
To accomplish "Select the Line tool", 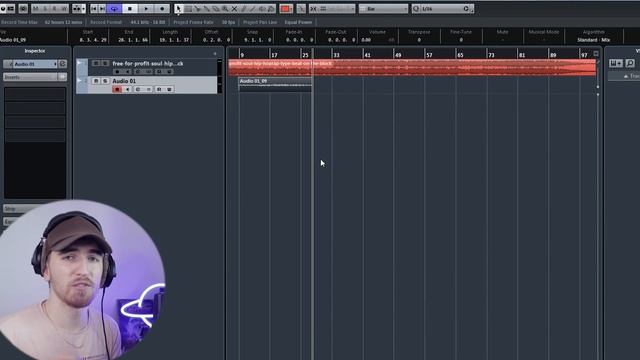I will (x=253, y=9).
